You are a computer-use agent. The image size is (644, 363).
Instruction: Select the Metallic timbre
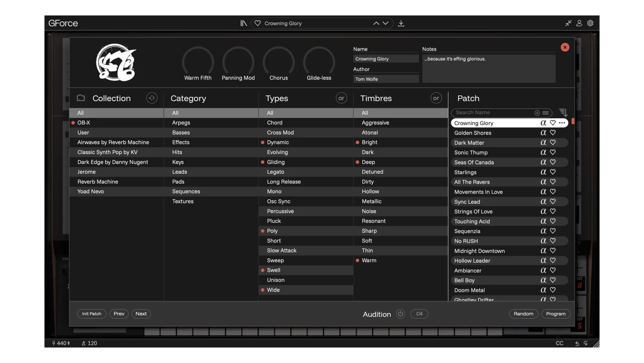[x=400, y=201]
